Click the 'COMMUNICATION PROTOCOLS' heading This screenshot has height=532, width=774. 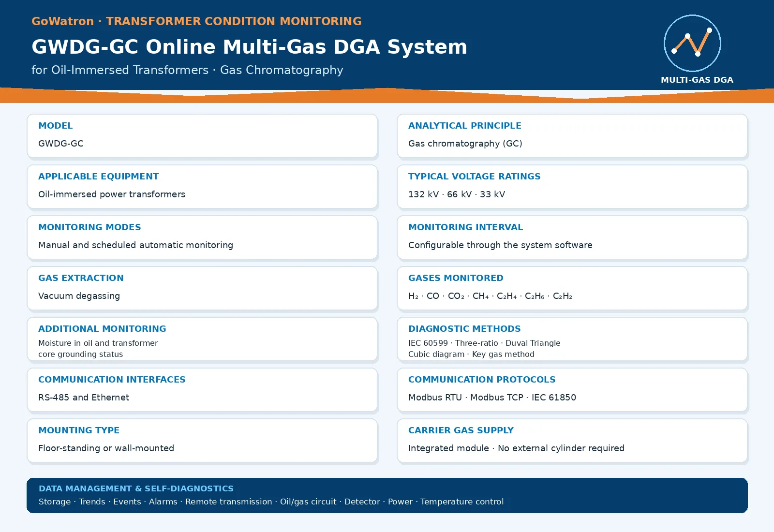(482, 380)
